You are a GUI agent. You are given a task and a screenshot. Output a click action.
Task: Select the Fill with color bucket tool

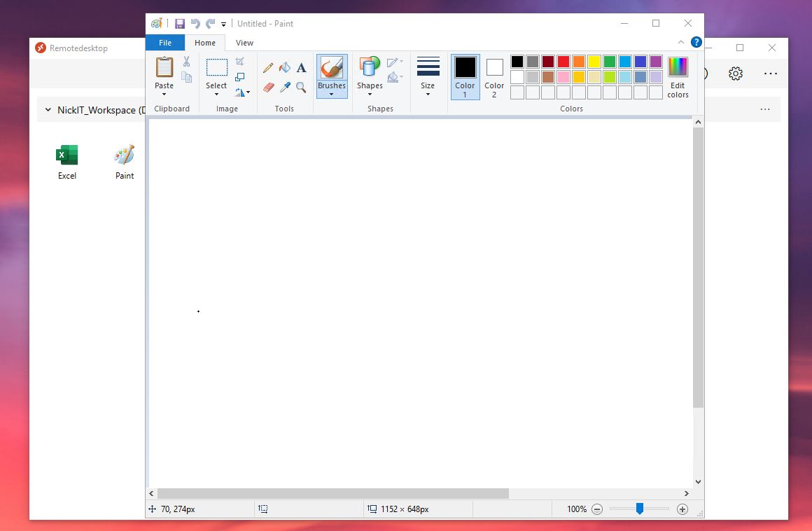285,67
